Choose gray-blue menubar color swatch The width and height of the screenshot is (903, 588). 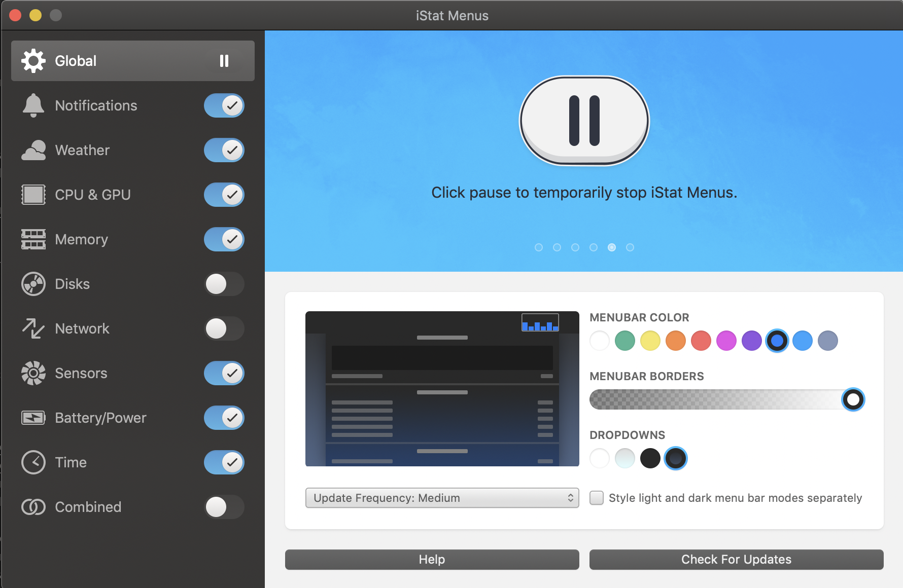point(828,341)
